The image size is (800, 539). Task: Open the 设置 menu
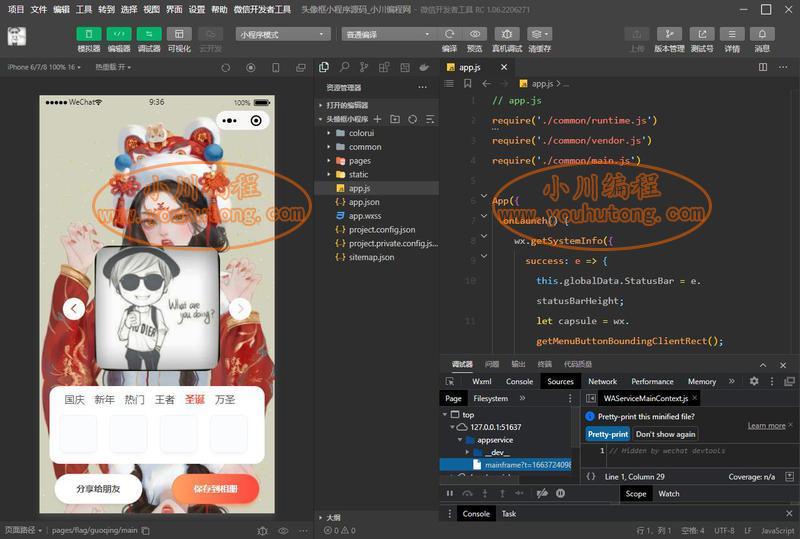click(x=196, y=9)
